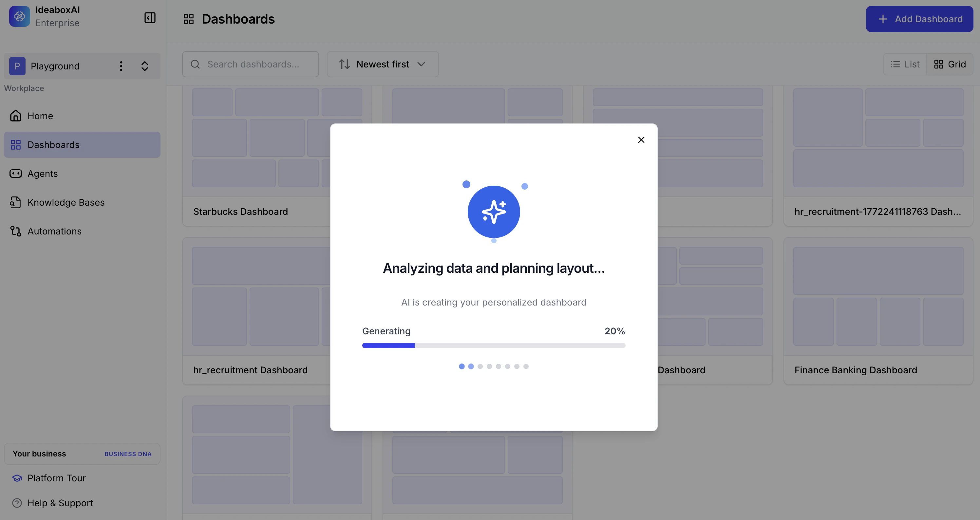The width and height of the screenshot is (980, 520).
Task: Select Dashboards in sidebar
Action: click(82, 144)
